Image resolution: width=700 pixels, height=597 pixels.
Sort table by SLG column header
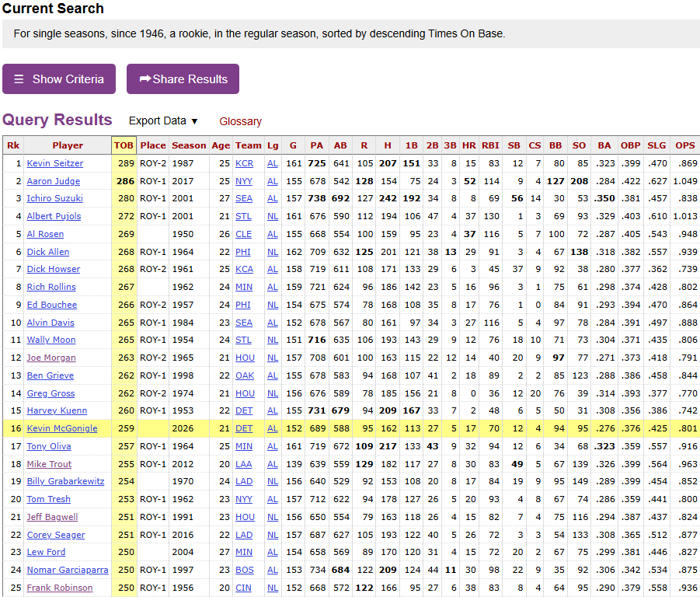tap(656, 145)
